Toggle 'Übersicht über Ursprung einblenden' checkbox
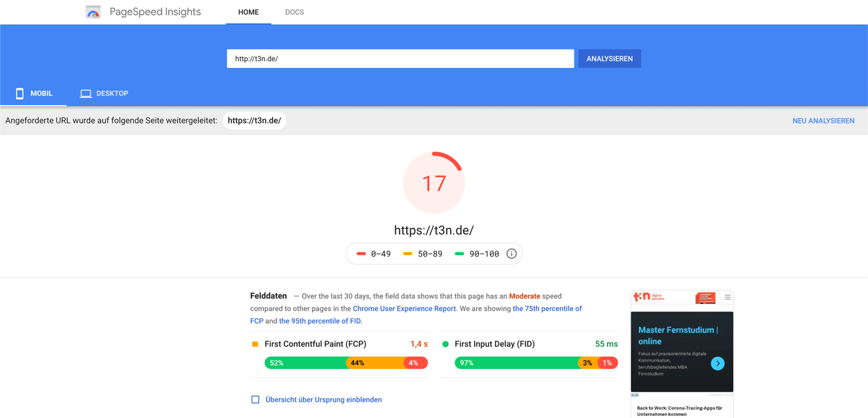The image size is (868, 418). coord(256,400)
